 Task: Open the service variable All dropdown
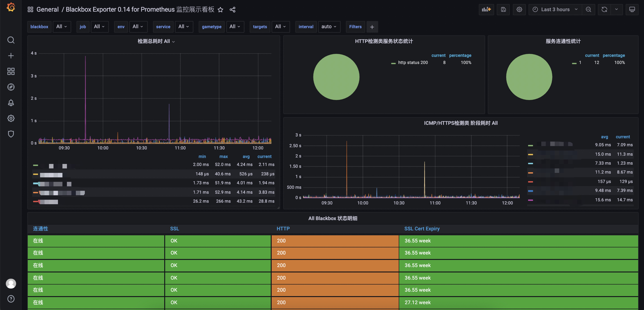point(184,27)
